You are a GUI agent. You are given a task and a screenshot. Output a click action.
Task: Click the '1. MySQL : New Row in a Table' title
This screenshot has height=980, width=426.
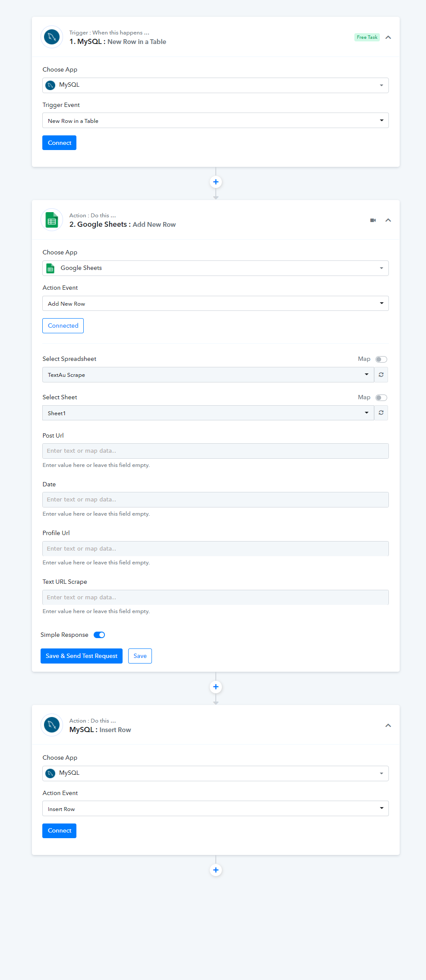[x=118, y=42]
